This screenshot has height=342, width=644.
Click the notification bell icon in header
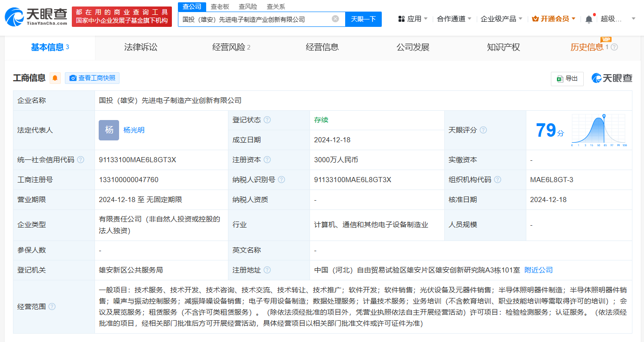point(589,19)
